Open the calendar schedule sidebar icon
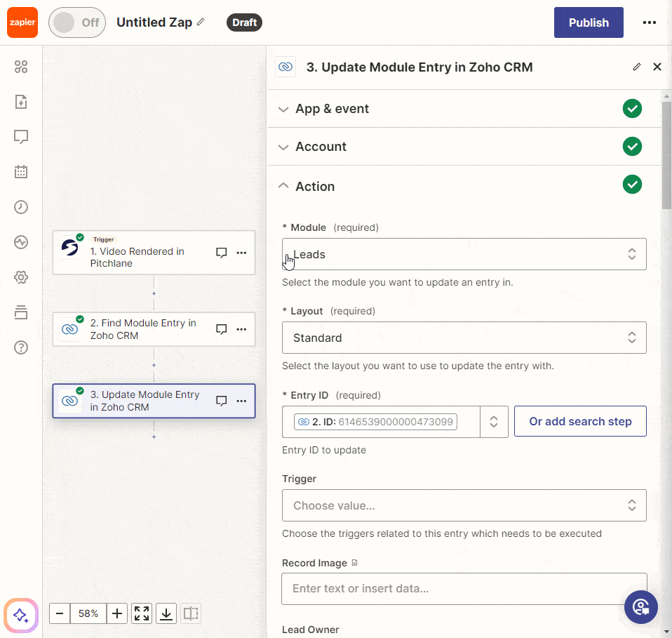The image size is (672, 638). 21,172
